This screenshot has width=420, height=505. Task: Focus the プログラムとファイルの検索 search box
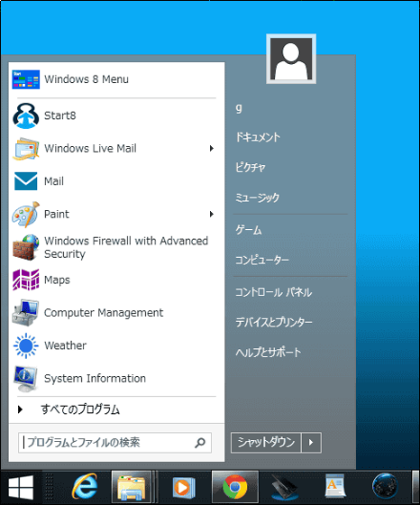click(114, 443)
